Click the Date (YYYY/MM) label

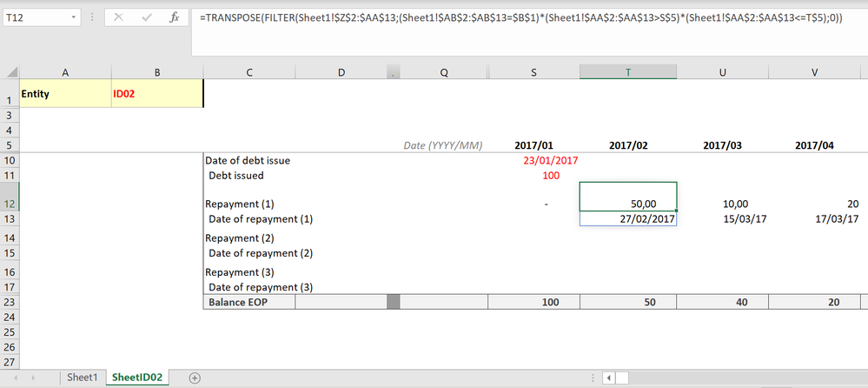coord(443,146)
